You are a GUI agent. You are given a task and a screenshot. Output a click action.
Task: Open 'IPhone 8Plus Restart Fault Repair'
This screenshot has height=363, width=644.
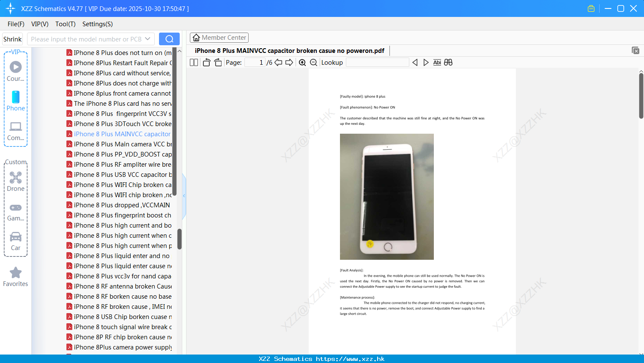tap(119, 63)
